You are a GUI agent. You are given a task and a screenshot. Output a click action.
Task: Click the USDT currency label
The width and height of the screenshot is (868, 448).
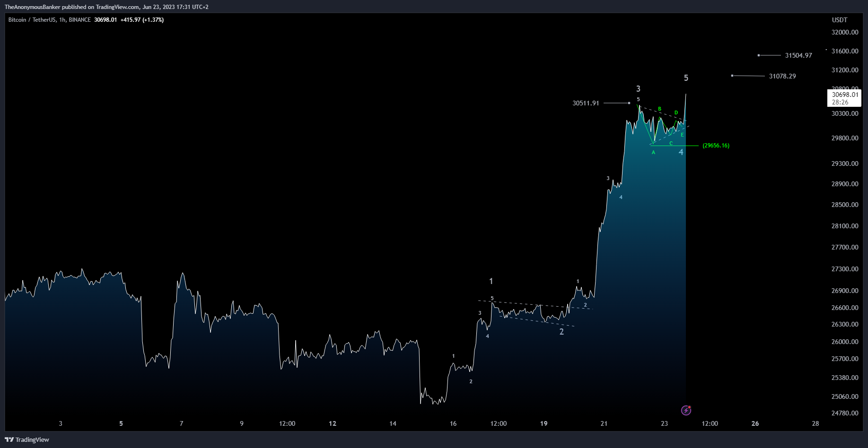tap(840, 20)
